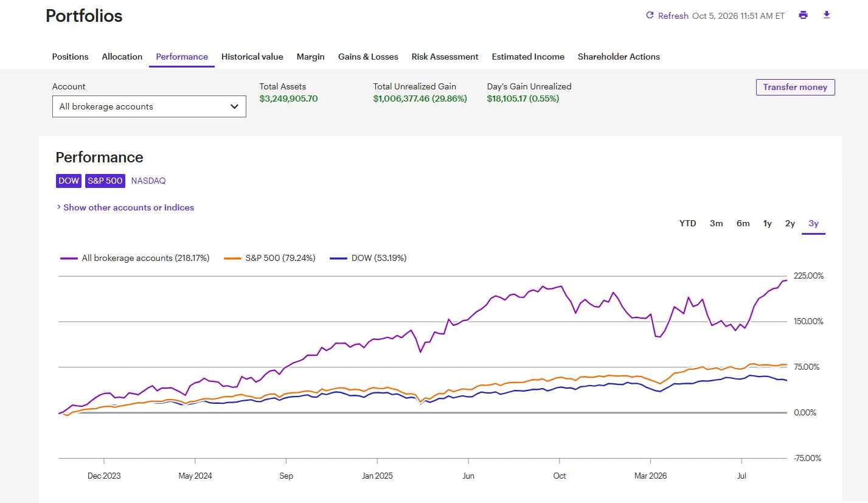The width and height of the screenshot is (868, 503).
Task: Choose the 1y chart range
Action: pos(768,223)
